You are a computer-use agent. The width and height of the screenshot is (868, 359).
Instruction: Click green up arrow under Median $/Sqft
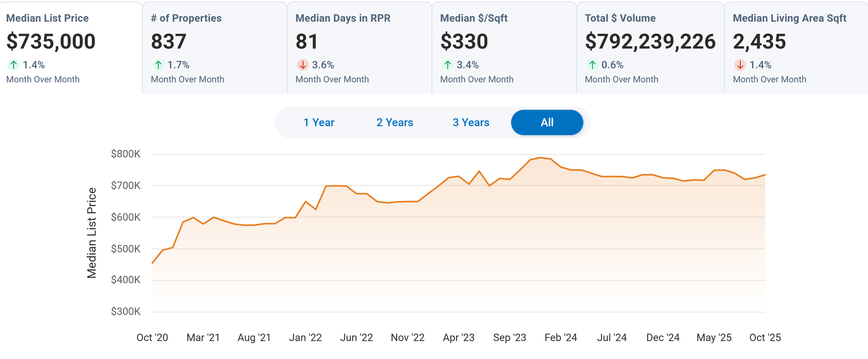coord(448,64)
